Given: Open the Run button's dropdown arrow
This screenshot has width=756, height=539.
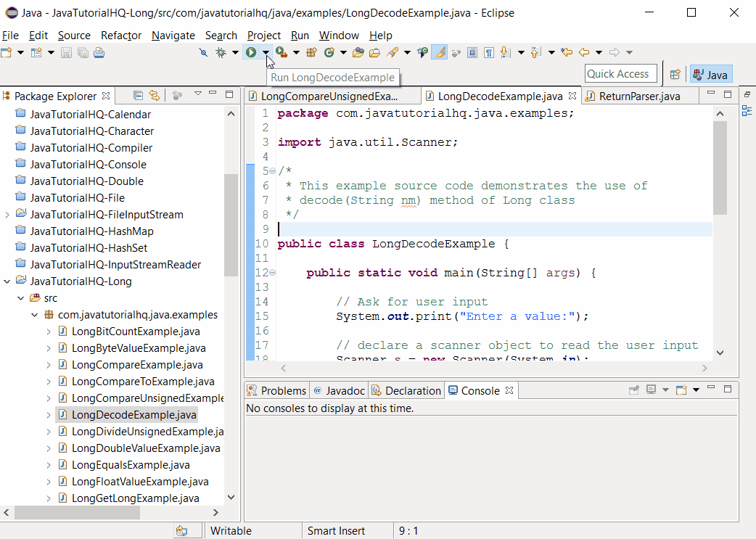Looking at the screenshot, I should [267, 52].
